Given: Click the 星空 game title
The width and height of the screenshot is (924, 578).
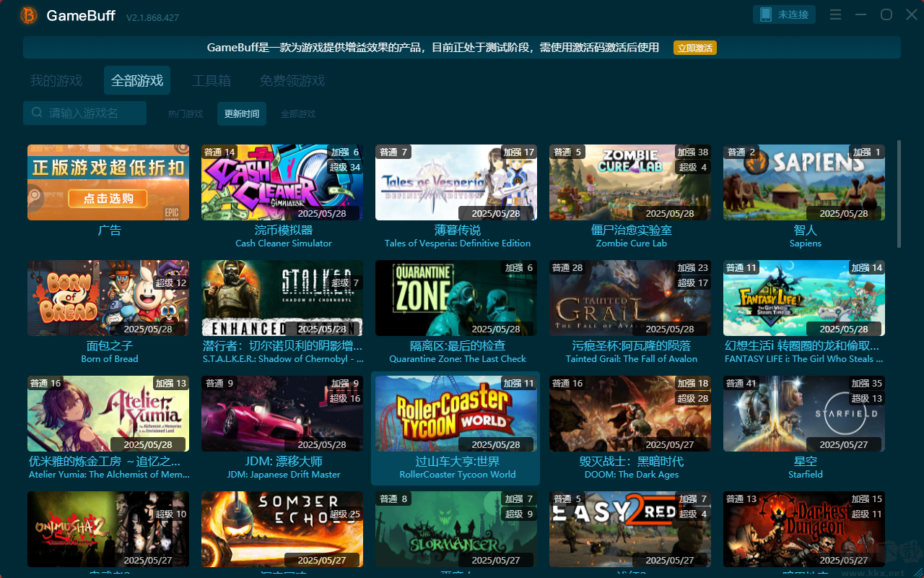Looking at the screenshot, I should coord(806,462).
